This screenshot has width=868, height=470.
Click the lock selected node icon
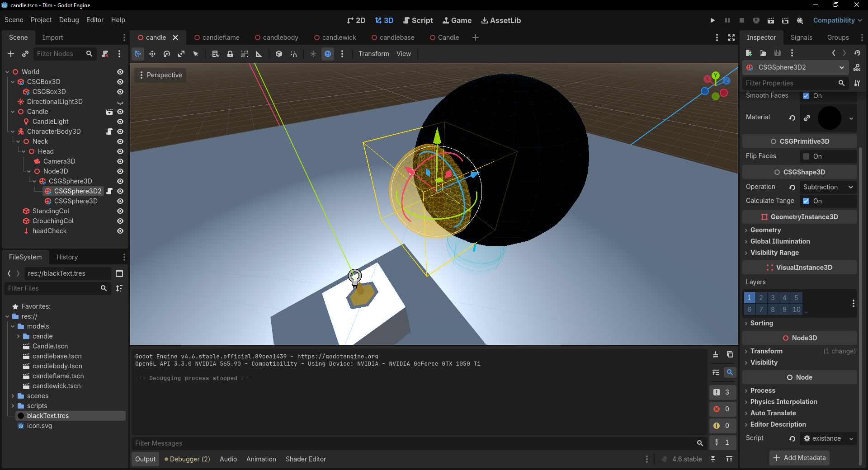point(230,54)
